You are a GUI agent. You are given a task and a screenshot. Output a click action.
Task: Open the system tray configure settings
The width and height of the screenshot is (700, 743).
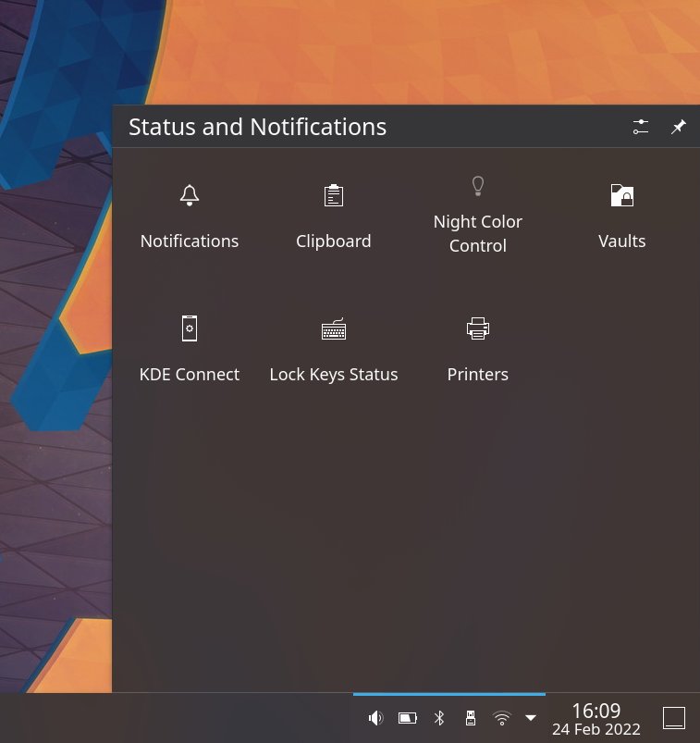click(x=641, y=127)
